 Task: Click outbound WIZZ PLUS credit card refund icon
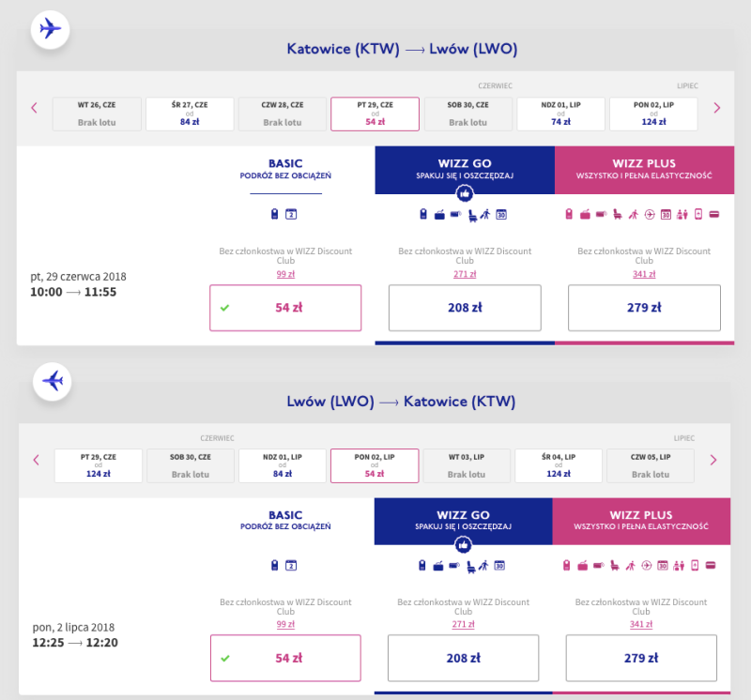coord(714,215)
